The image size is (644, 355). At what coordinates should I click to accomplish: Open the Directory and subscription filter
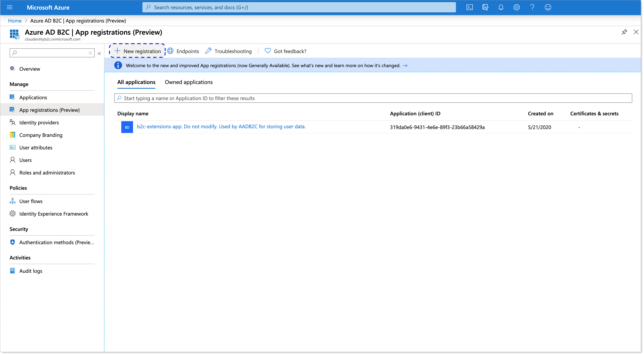pyautogui.click(x=485, y=7)
